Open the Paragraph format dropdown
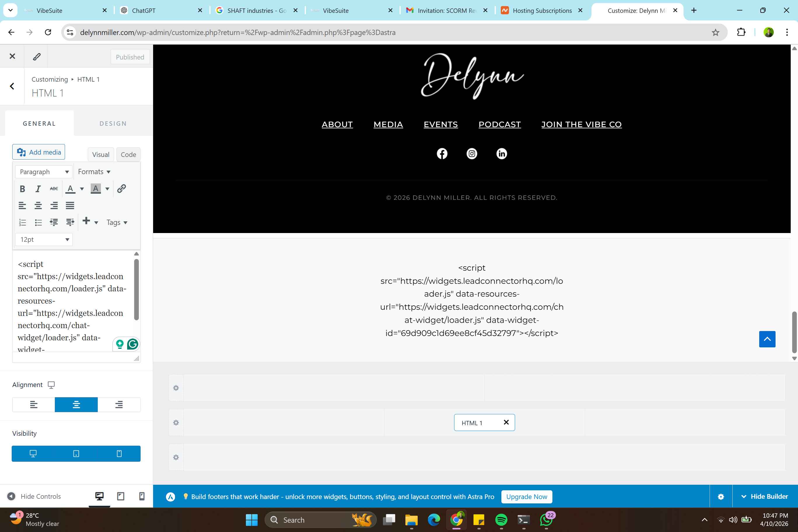798x532 pixels. (44, 172)
